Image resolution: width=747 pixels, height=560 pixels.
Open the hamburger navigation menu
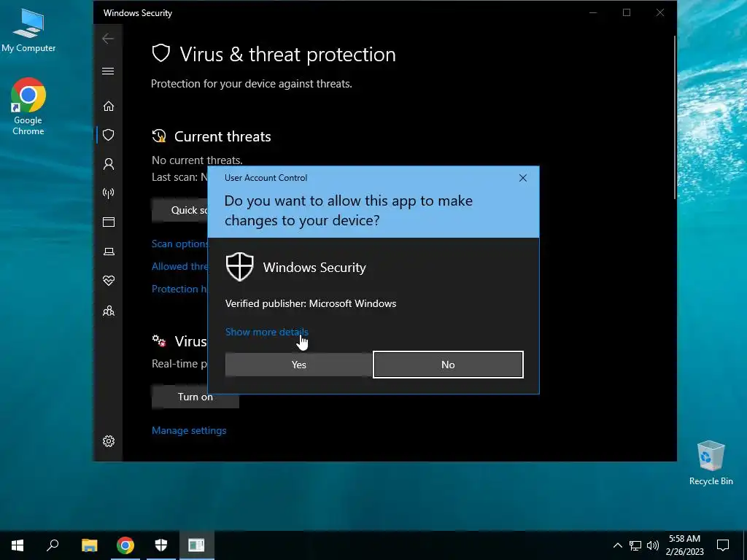pyautogui.click(x=108, y=71)
